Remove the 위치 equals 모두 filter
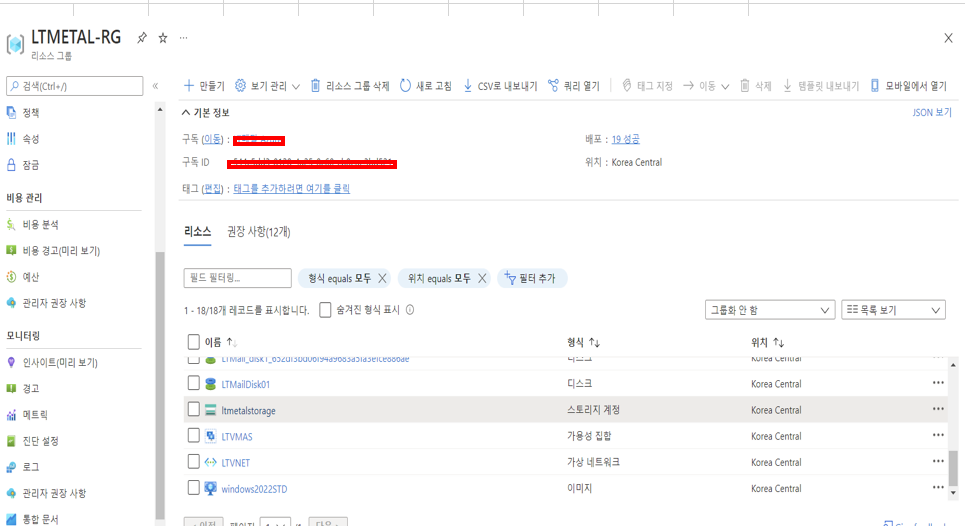Image resolution: width=965 pixels, height=526 pixels. (x=482, y=279)
